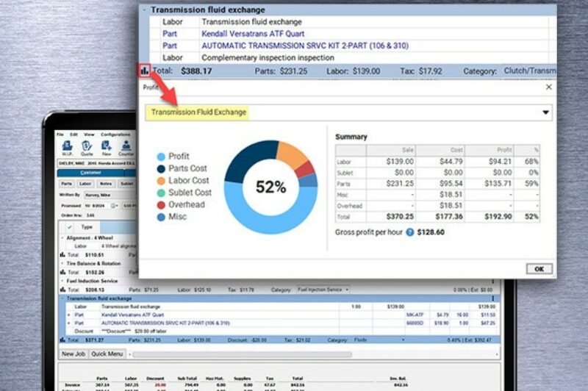The height and width of the screenshot is (391, 588).
Task: Switch to the Customer tab
Action: tap(90, 173)
